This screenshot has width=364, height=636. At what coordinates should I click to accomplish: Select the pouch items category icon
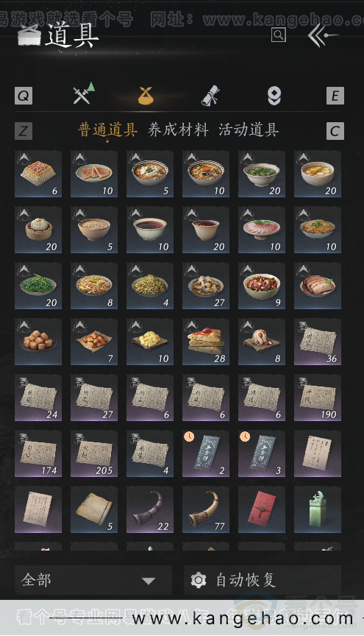coord(146,96)
